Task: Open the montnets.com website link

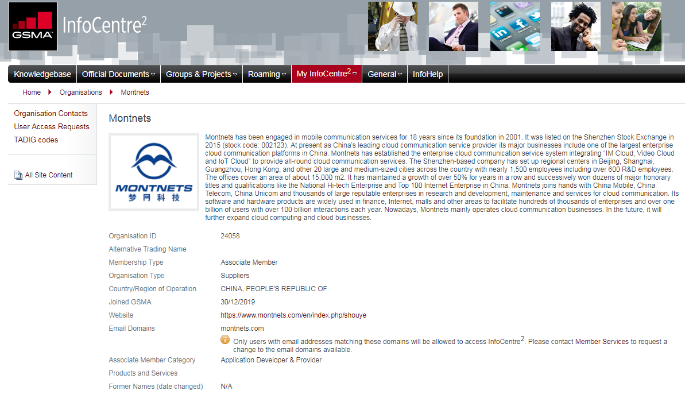Action: pyautogui.click(x=293, y=315)
